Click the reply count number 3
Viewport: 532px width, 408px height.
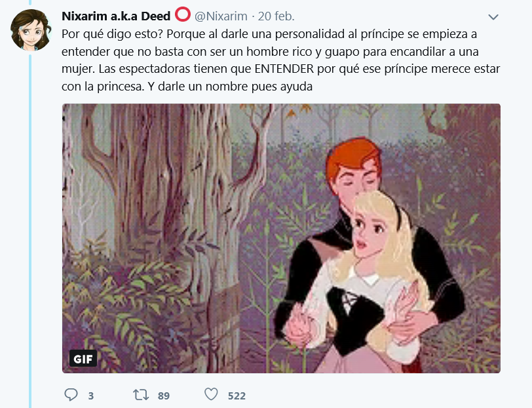tap(91, 396)
